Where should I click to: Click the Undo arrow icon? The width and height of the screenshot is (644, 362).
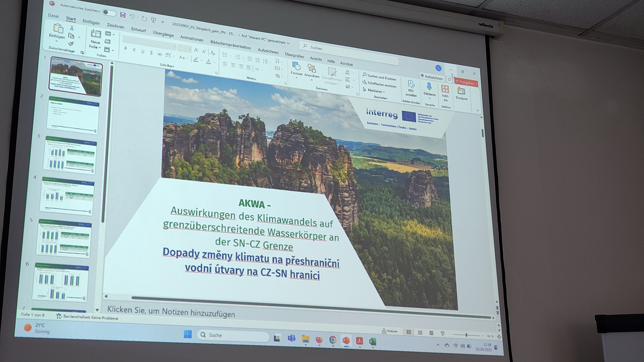[132, 16]
